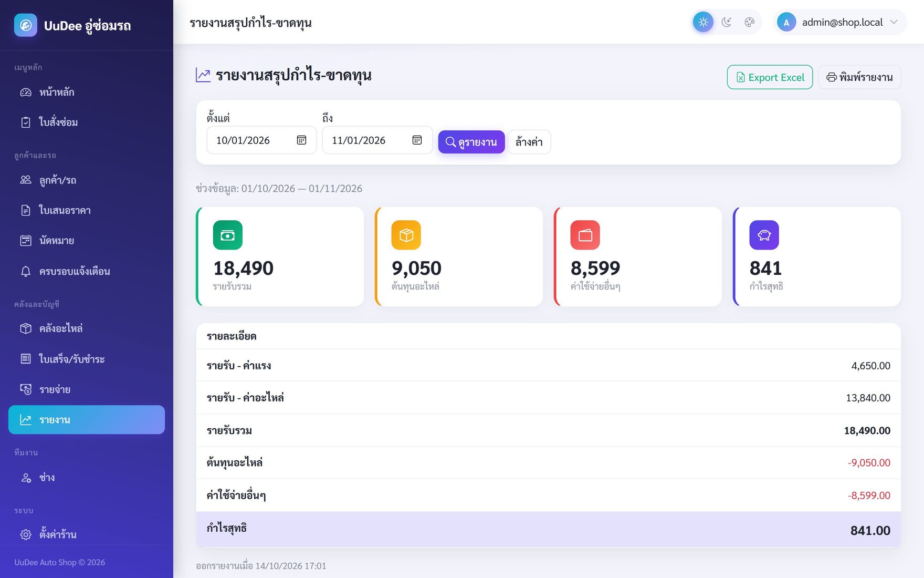Open the หน้าหลัก dashboard menu
Viewport: 924px width, 578px height.
pyautogui.click(x=87, y=92)
